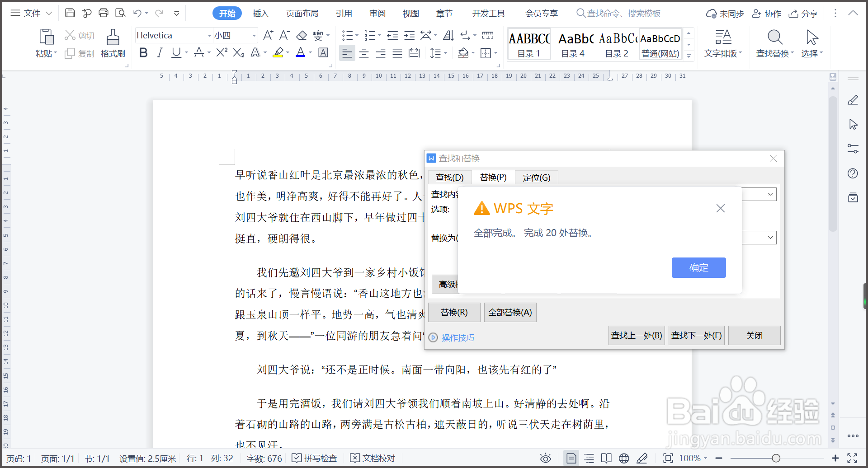Click 确定 in the WPS 文字 dialog
This screenshot has width=868, height=468.
[x=698, y=267]
